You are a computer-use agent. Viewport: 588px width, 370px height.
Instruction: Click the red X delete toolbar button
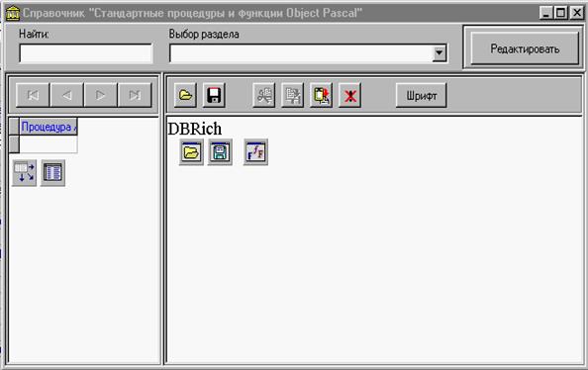pyautogui.click(x=349, y=95)
